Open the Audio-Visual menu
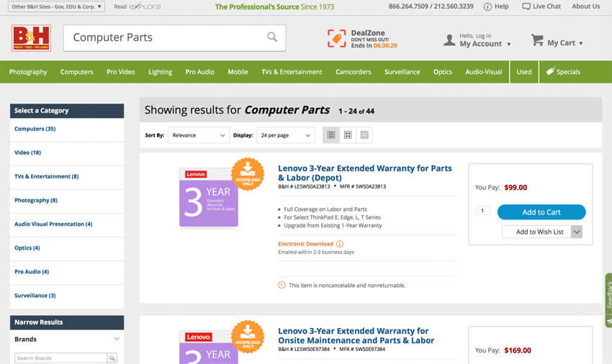The height and width of the screenshot is (364, 612). pyautogui.click(x=484, y=72)
